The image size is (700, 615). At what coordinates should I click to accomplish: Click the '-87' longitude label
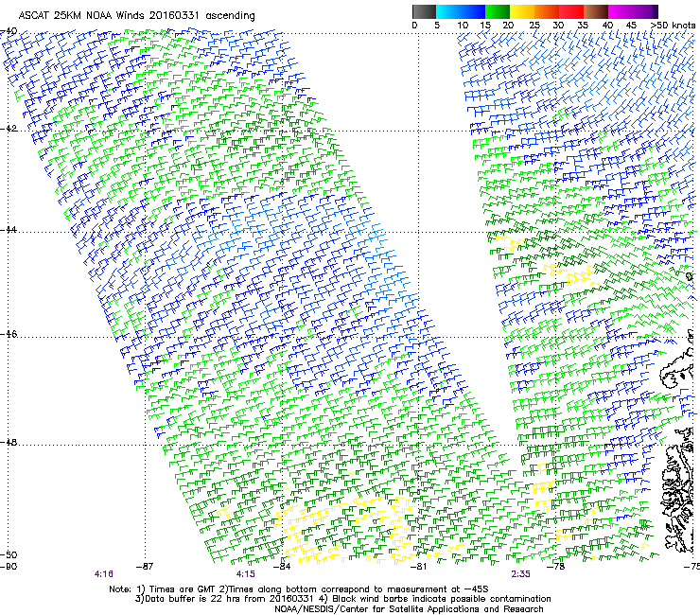145,567
